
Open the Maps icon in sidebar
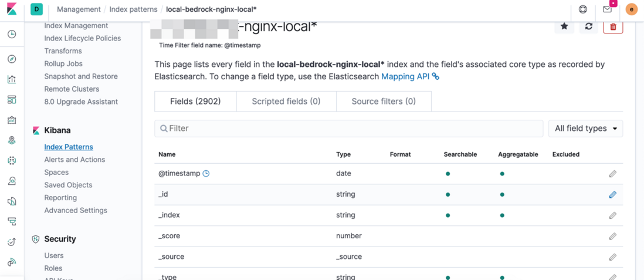(x=12, y=141)
